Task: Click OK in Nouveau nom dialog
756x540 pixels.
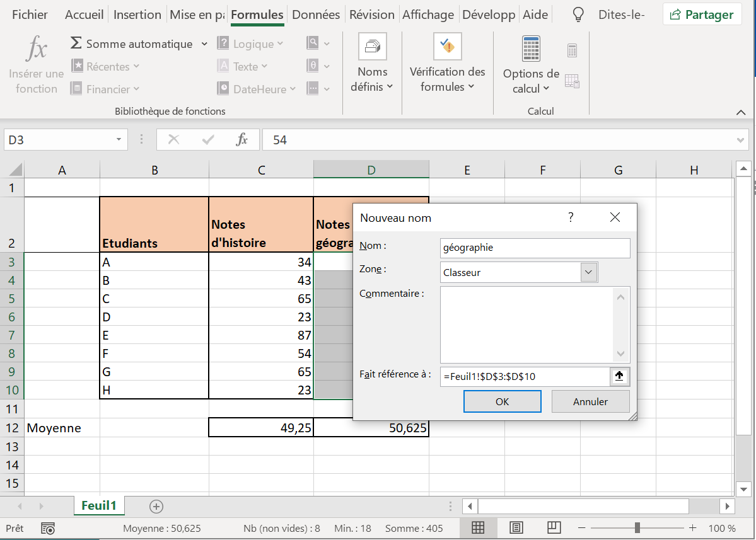Action: coord(502,401)
